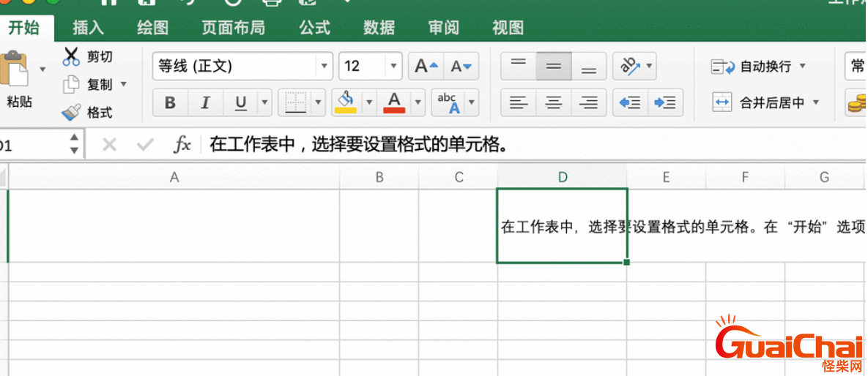Screen dimensions: 868x376
Task: Switch to the 插入 tab
Action: click(x=88, y=28)
